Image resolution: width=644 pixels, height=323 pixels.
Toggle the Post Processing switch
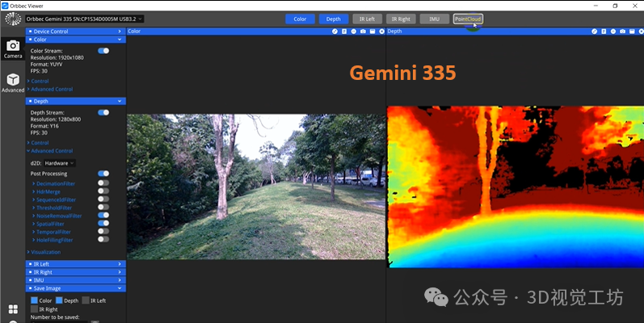click(x=103, y=174)
